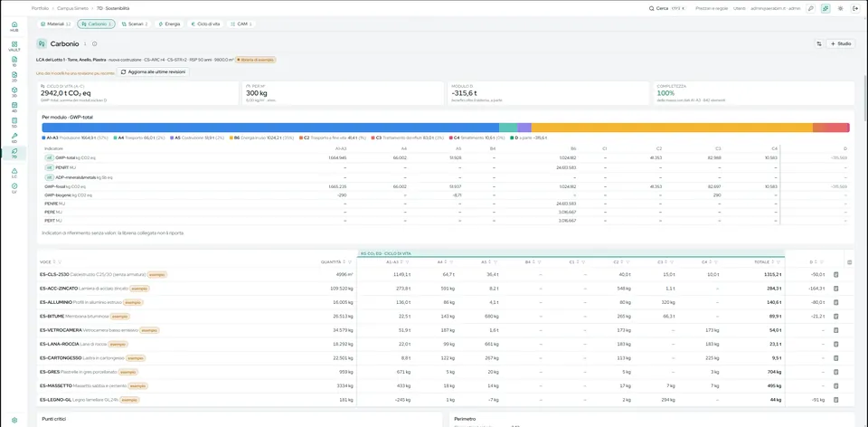Open the table column settings icon
The height and width of the screenshot is (427, 868).
850,262
